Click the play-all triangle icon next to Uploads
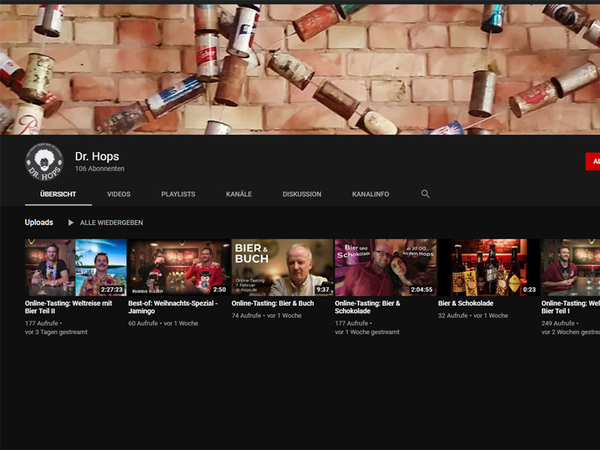This screenshot has width=600, height=450. tap(70, 223)
